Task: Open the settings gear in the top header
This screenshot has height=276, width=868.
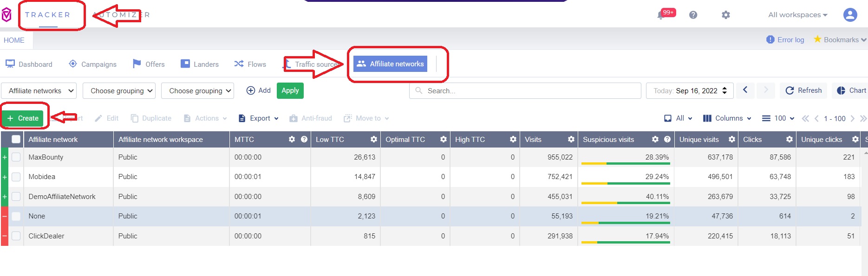Action: [726, 15]
